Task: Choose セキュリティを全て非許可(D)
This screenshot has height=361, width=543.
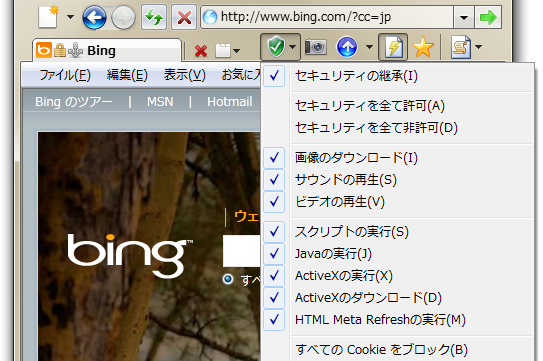Action: point(398,128)
